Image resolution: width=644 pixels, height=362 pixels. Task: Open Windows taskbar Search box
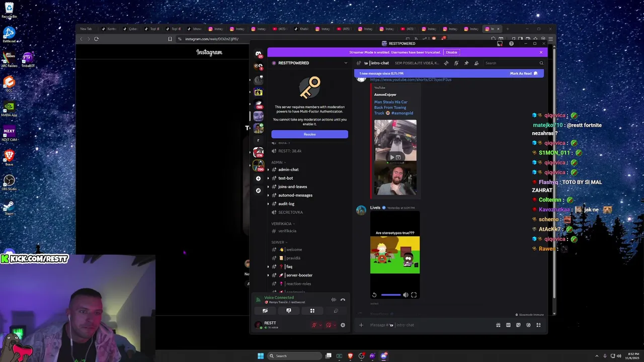[295, 356]
